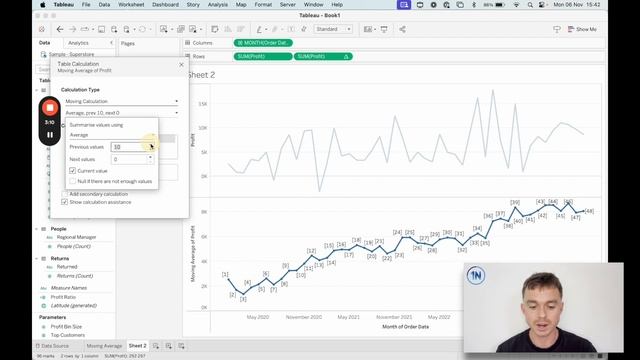Click the new story icon in bottom tab bar
Screen dimensions: 640x360
point(181,346)
